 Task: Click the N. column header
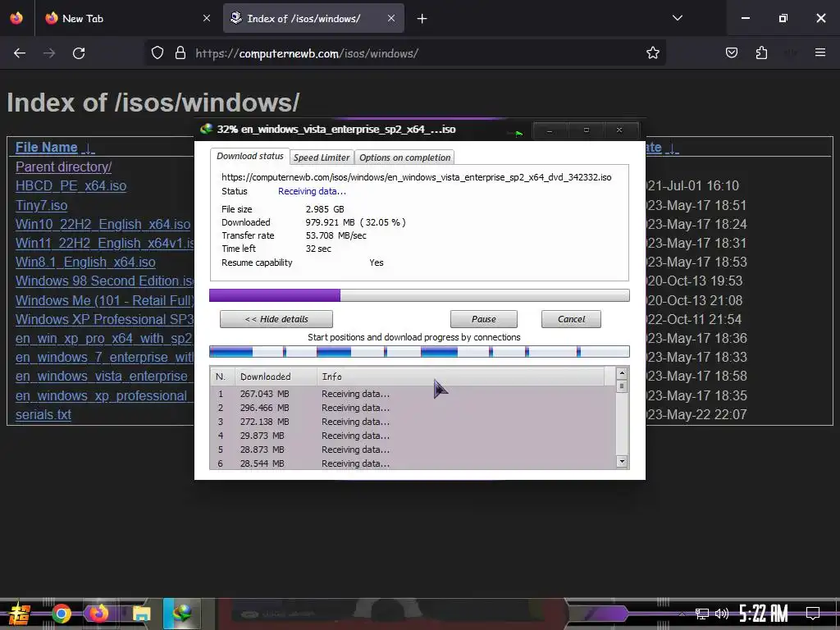(222, 377)
